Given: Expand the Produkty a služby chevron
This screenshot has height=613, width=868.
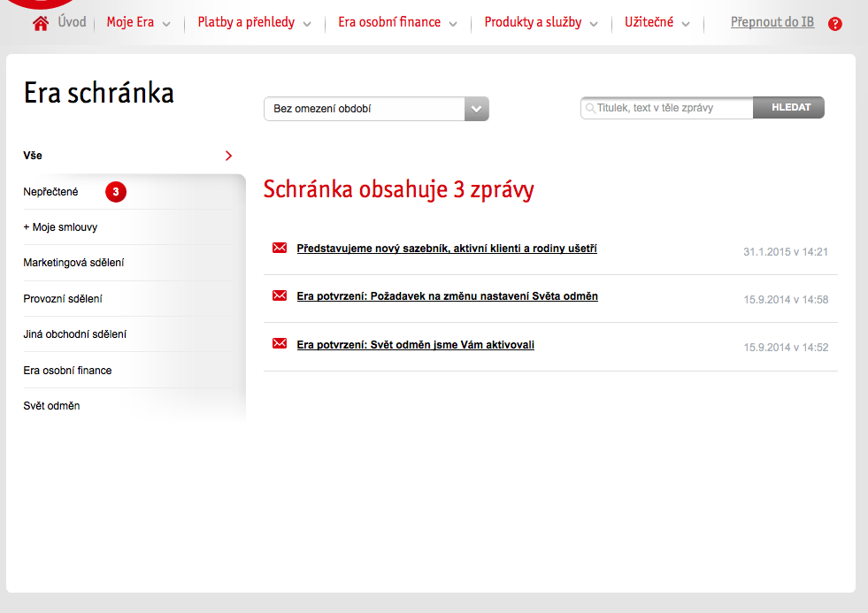Looking at the screenshot, I should [x=594, y=24].
